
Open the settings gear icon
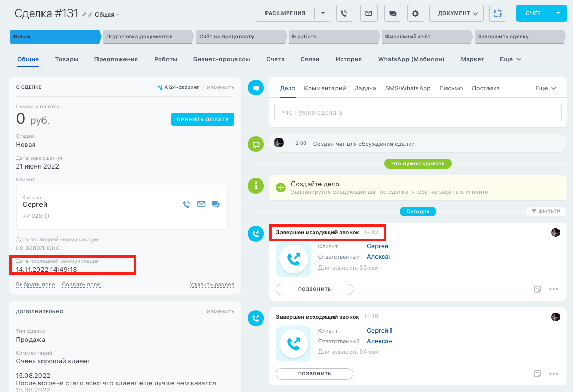[415, 13]
